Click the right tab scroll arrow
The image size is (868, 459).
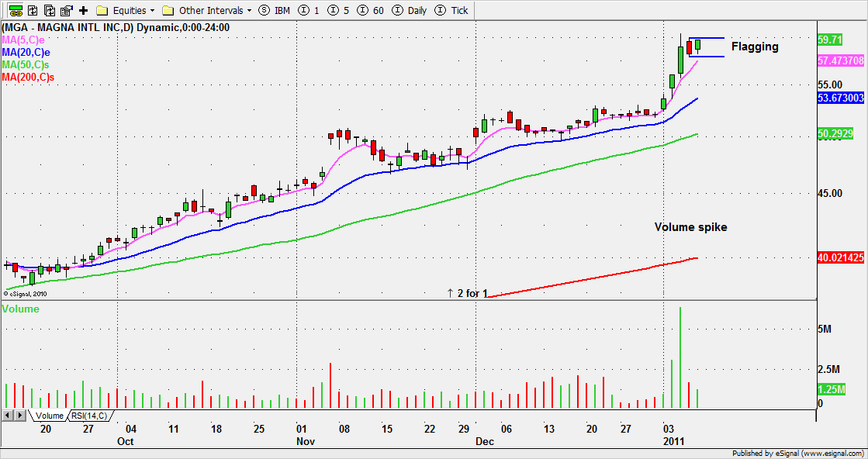coord(19,415)
